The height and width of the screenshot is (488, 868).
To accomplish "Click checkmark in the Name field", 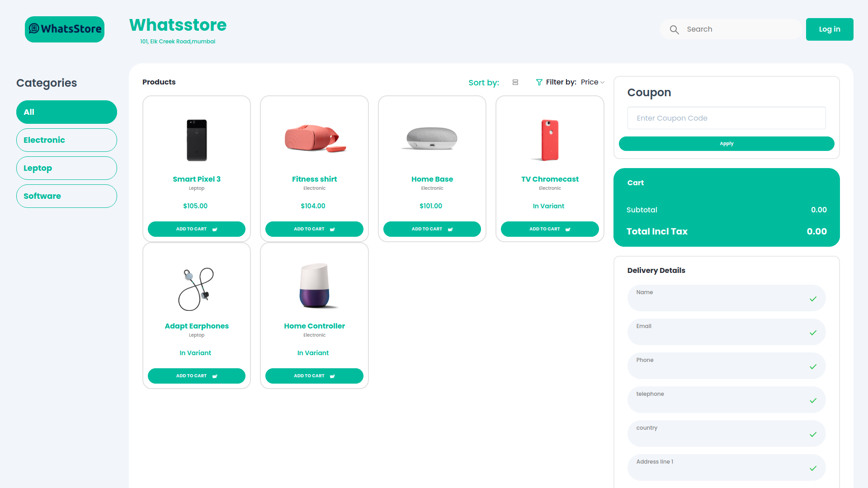I will (x=813, y=299).
